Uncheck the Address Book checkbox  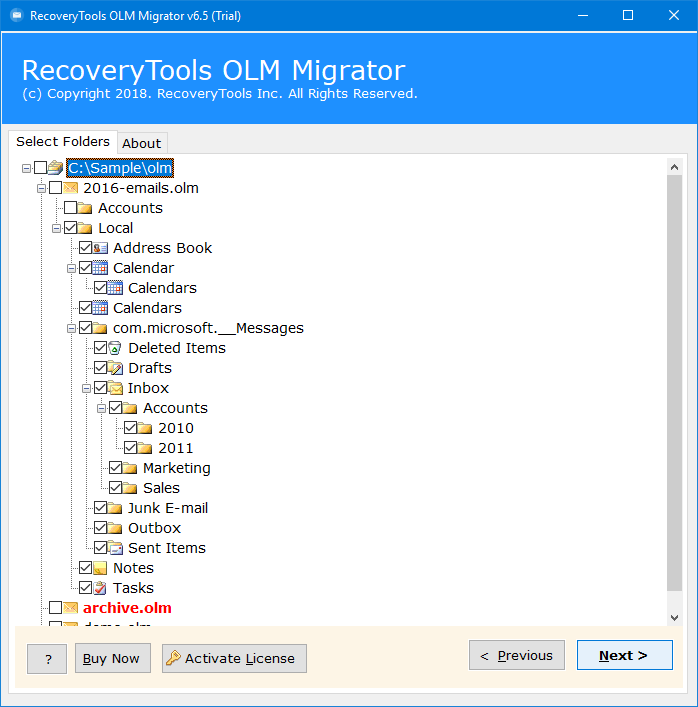[85, 248]
